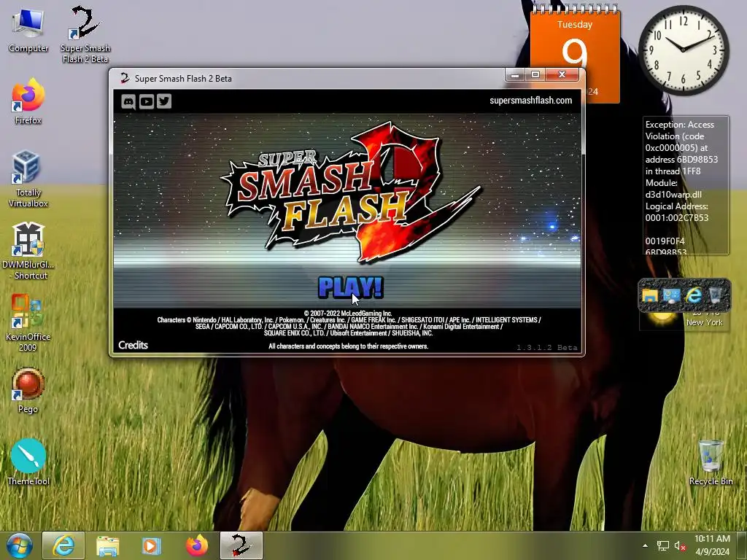
Task: Launch Firefox from the taskbar
Action: pos(197,545)
